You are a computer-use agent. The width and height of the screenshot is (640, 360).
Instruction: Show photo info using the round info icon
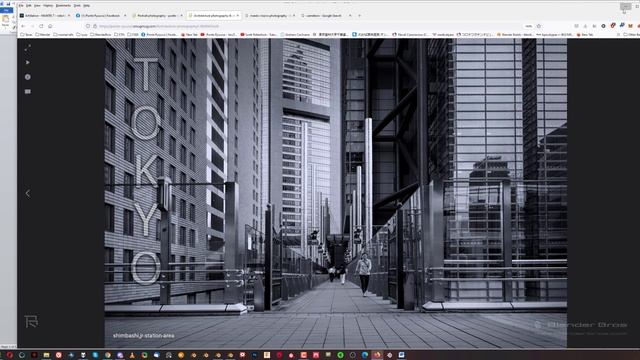click(x=28, y=77)
